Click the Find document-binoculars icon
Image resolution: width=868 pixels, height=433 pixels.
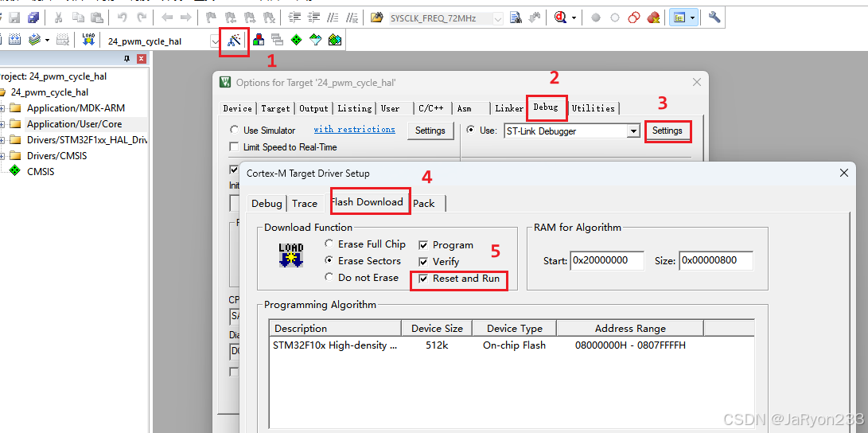click(x=516, y=18)
